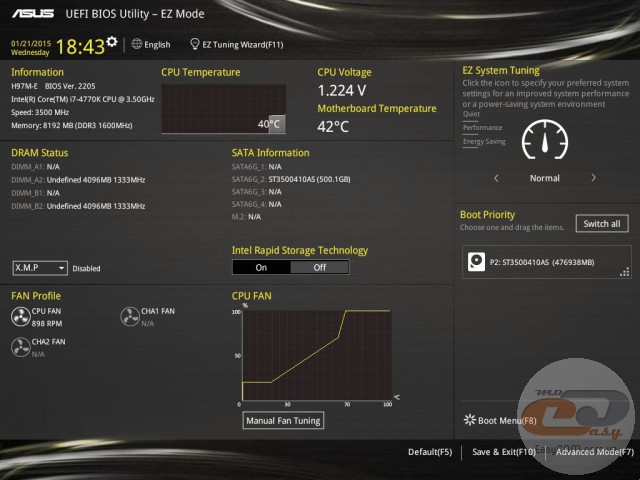Image resolution: width=640 pixels, height=480 pixels.
Task: Select the Energy Saving tuning label
Action: (x=484, y=141)
